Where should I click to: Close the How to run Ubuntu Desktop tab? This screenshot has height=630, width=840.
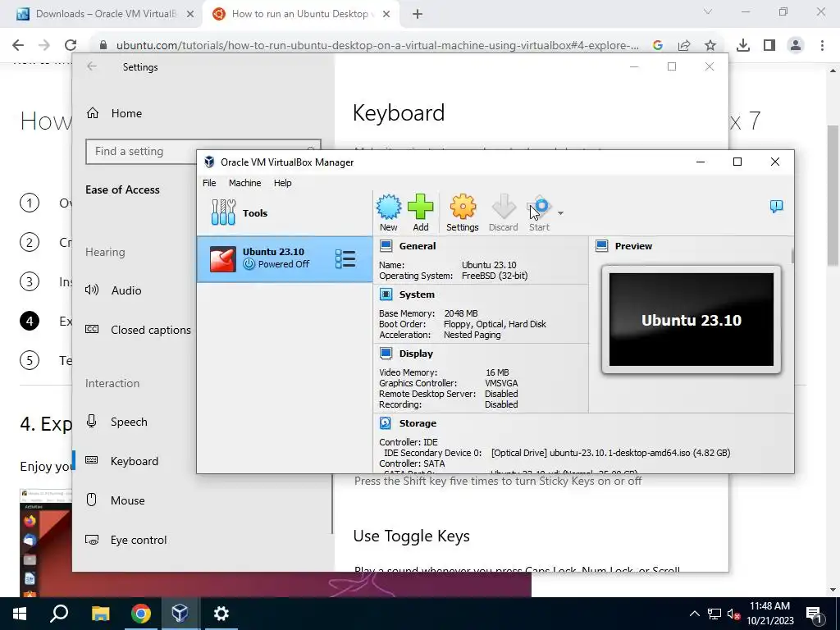[386, 14]
